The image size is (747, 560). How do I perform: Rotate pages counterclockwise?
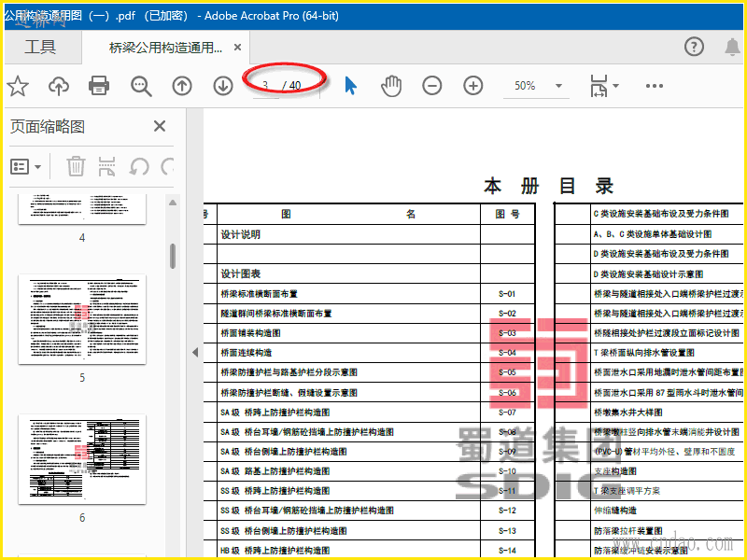point(139,167)
